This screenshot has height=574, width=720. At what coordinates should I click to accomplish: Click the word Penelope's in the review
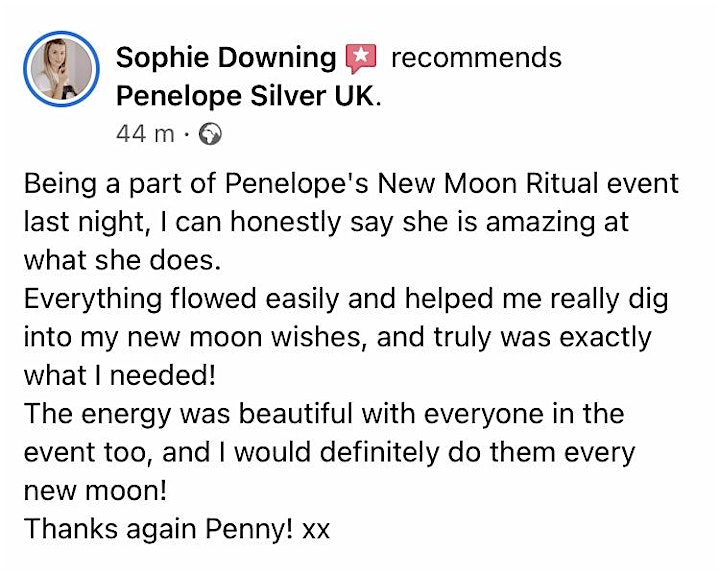point(297,185)
